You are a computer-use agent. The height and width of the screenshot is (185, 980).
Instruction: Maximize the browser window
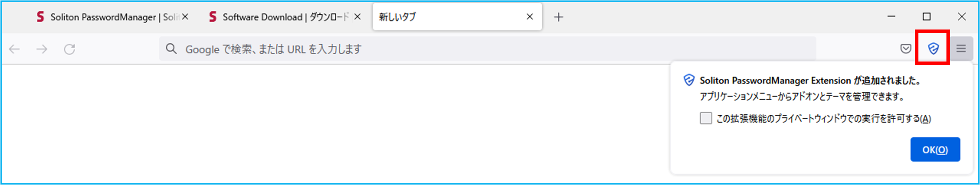(x=926, y=16)
